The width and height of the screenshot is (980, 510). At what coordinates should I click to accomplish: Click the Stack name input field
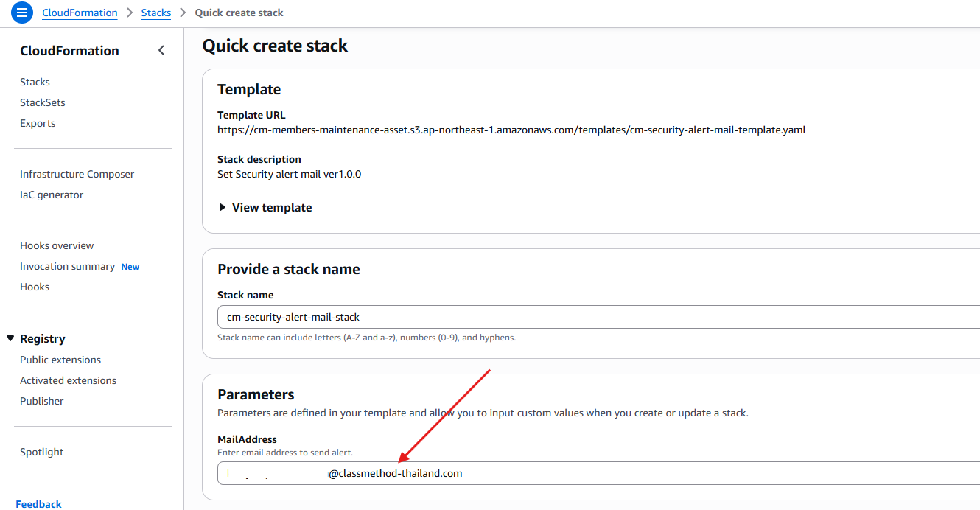point(589,317)
